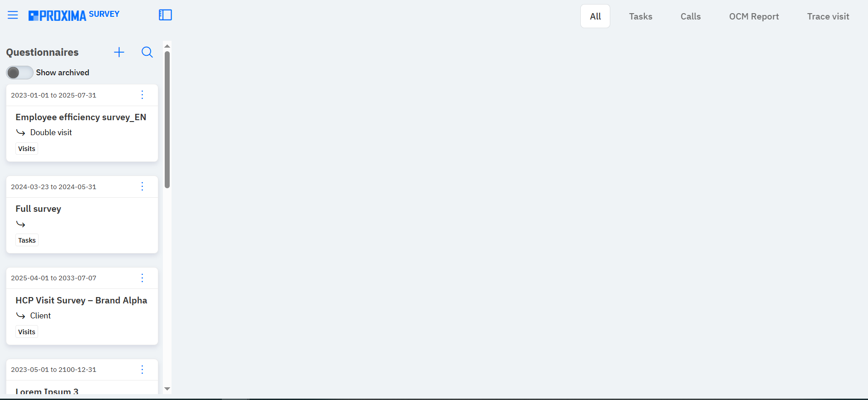Open three-dot menu for HCP Visit Survey card

coord(142,278)
